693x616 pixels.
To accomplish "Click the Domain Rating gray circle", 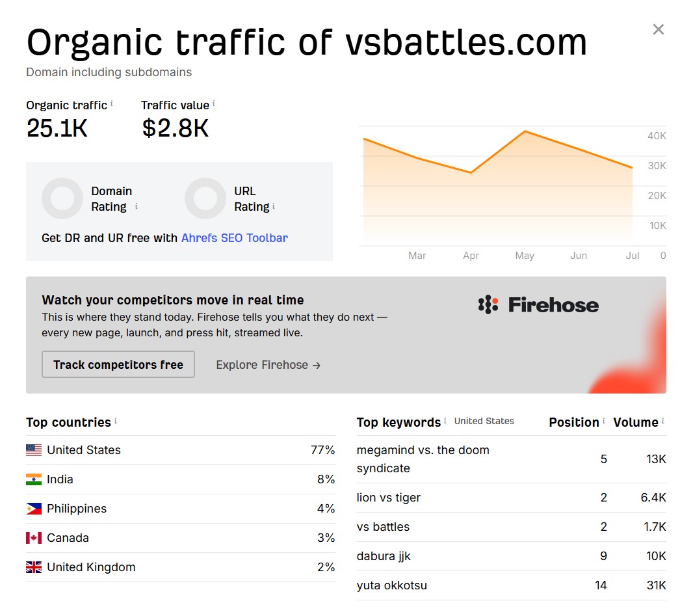I will (x=62, y=198).
